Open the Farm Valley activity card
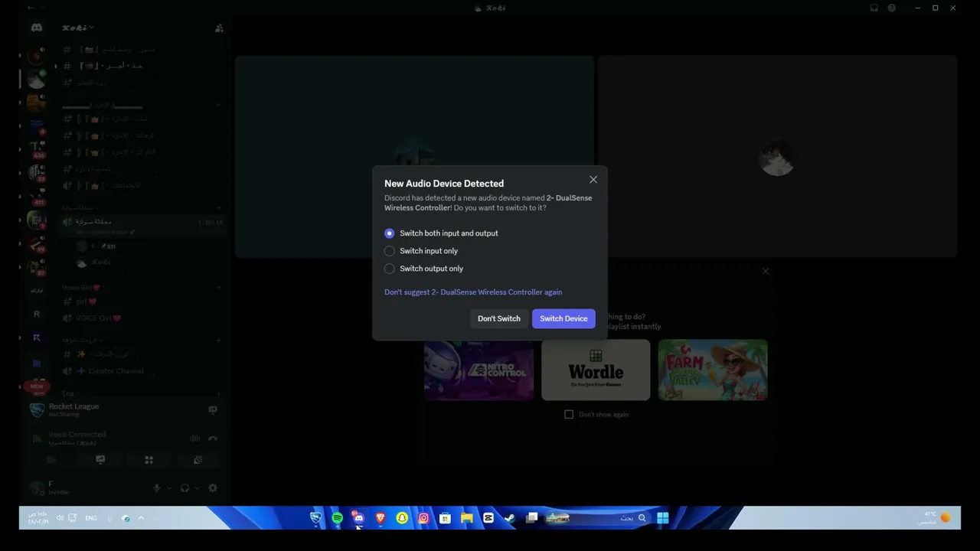This screenshot has width=980, height=551. (713, 370)
